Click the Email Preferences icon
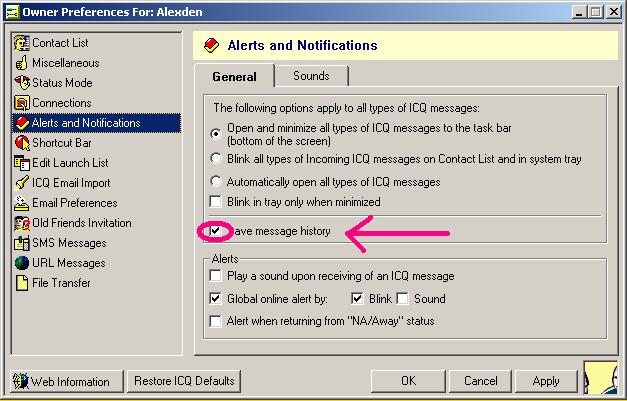The height and width of the screenshot is (401, 627). click(22, 203)
